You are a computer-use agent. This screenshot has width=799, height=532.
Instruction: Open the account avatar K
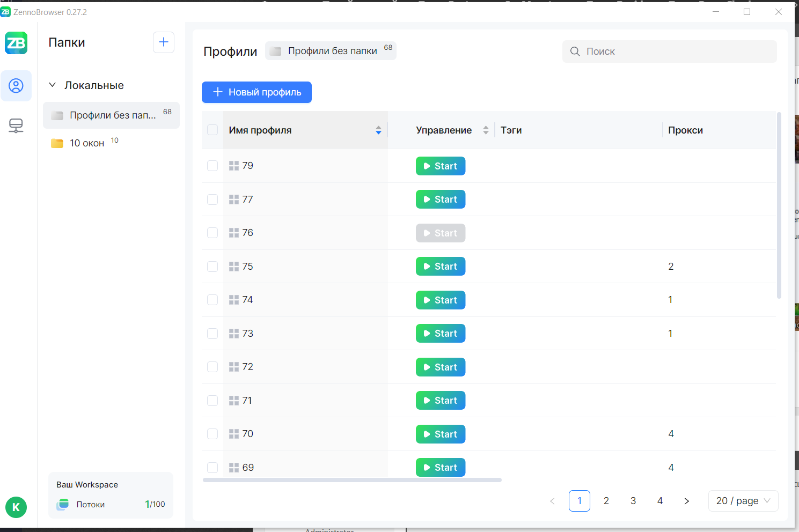pyautogui.click(x=16, y=507)
